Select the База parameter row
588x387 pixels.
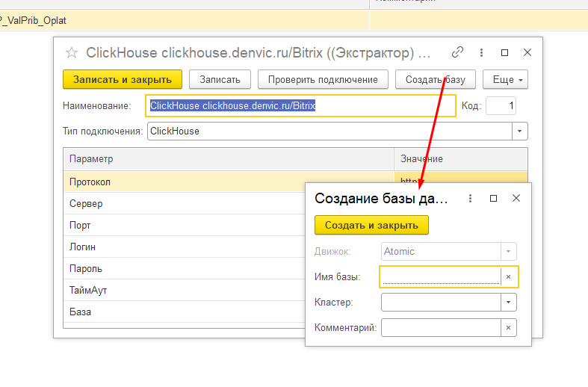click(185, 312)
